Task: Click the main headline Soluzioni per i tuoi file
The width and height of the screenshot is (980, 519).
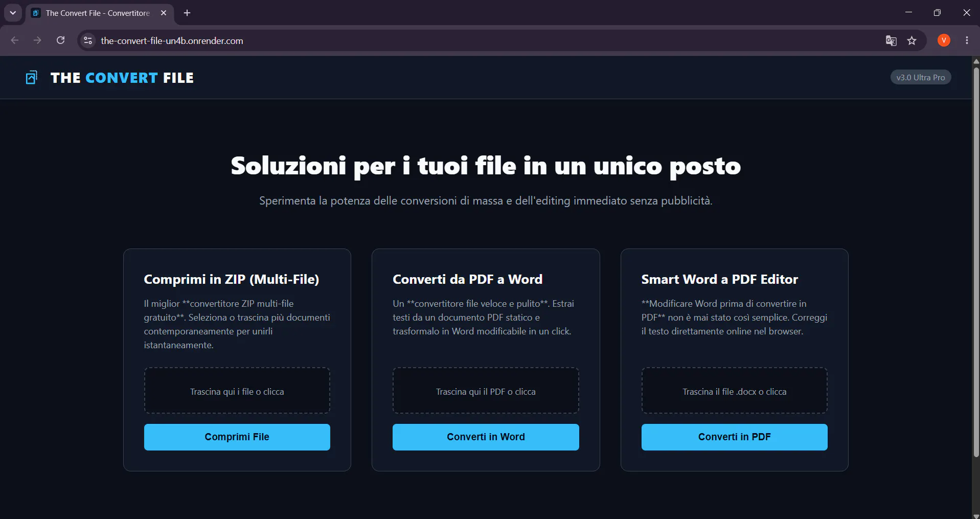Action: click(486, 166)
